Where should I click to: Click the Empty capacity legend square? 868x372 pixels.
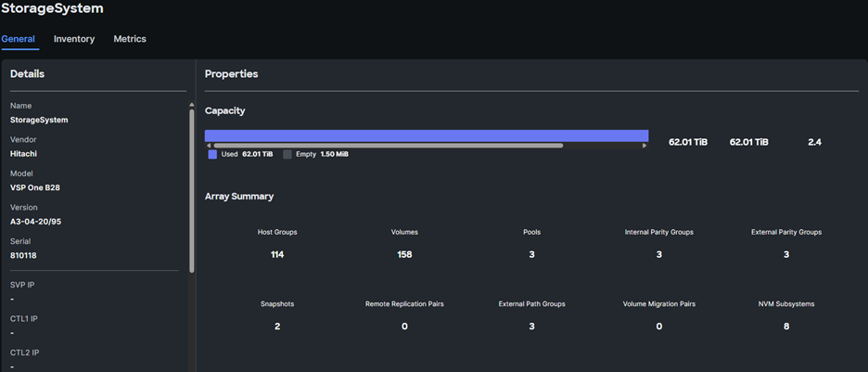pos(287,154)
